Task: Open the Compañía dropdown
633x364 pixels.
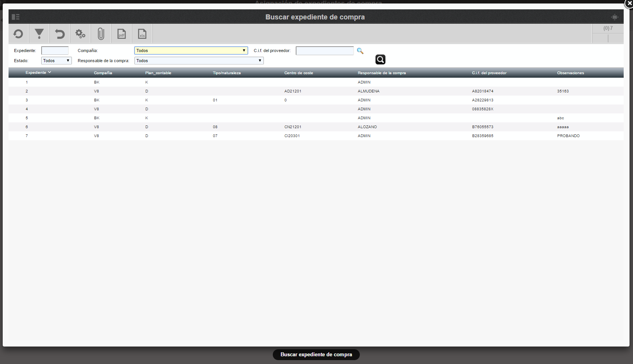Action: (x=191, y=51)
